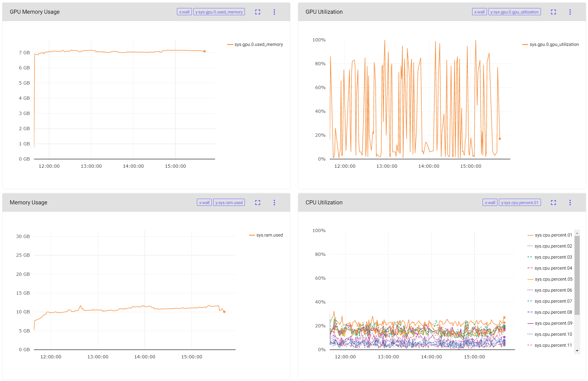Click 15:00:00 label under GPU Utilization chart
This screenshot has height=381, width=588.
tap(471, 166)
